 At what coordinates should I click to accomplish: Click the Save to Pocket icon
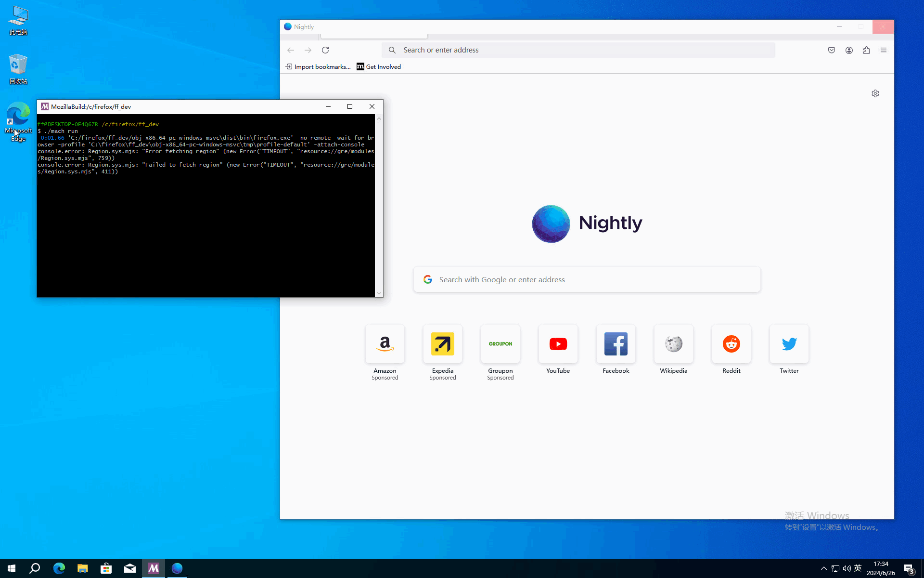point(831,50)
